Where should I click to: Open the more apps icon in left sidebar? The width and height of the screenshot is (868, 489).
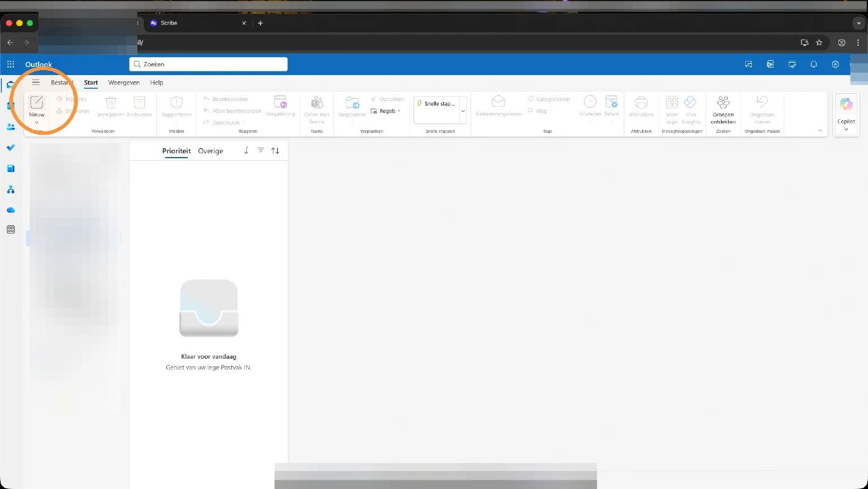coord(11,230)
